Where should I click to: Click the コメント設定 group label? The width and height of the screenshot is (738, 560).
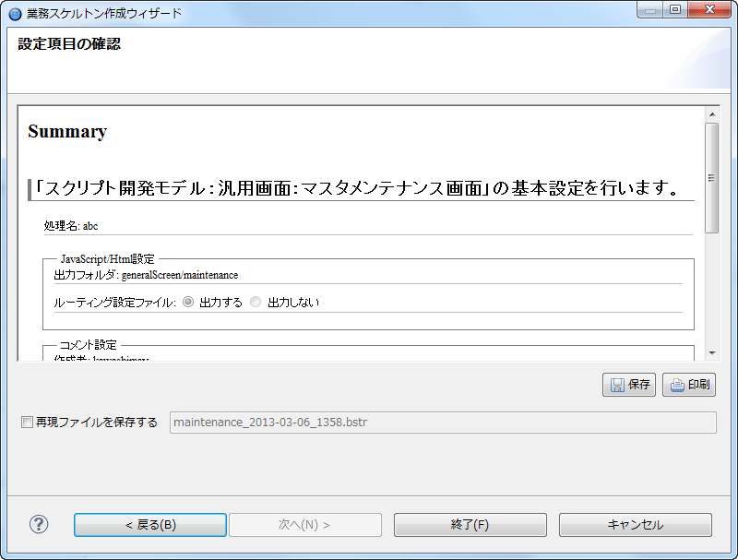pos(88,345)
